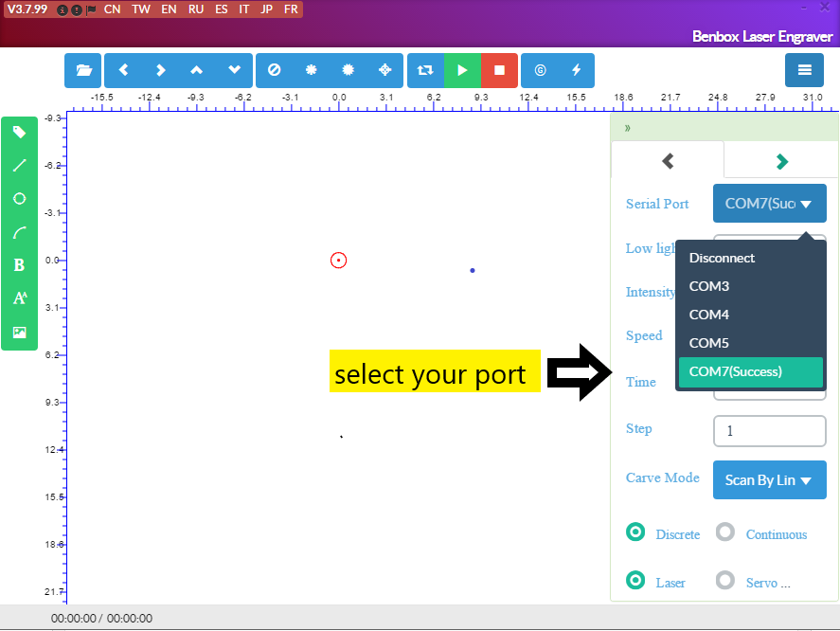Switch to Continuous mode

[x=725, y=532]
